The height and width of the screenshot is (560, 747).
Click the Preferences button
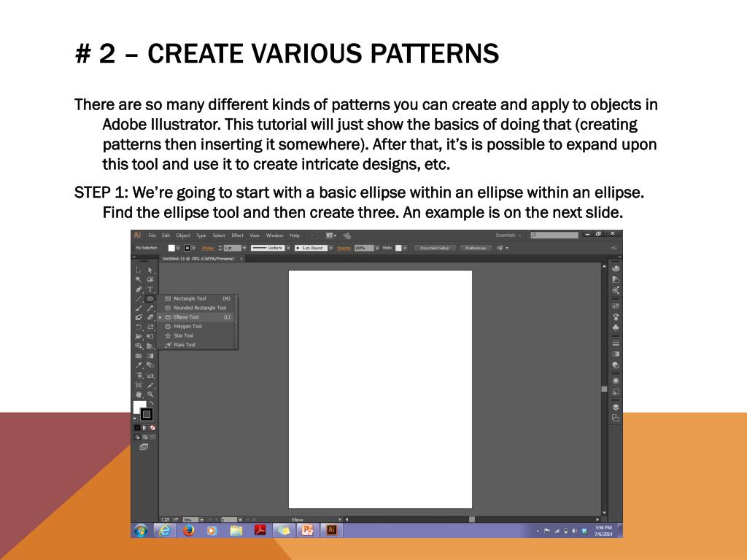pyautogui.click(x=476, y=248)
